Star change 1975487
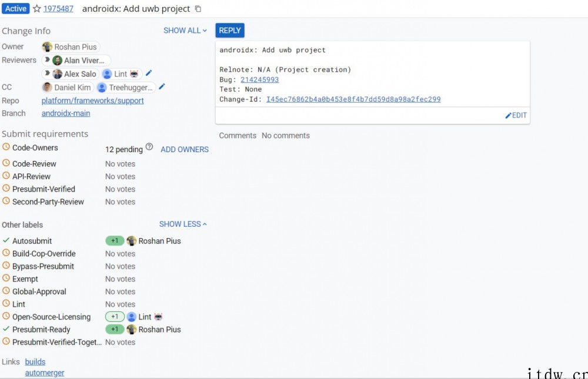This screenshot has width=588, height=379. pyautogui.click(x=36, y=9)
